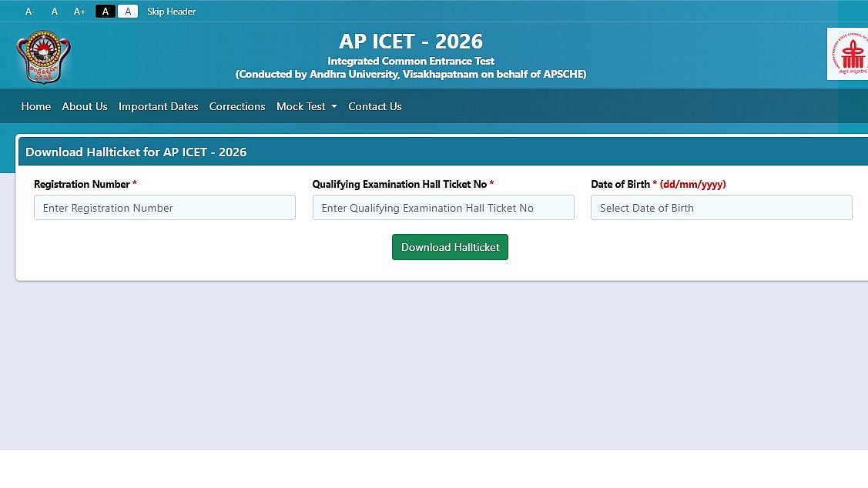Go to the Home page
This screenshot has height=488, width=868.
point(36,106)
